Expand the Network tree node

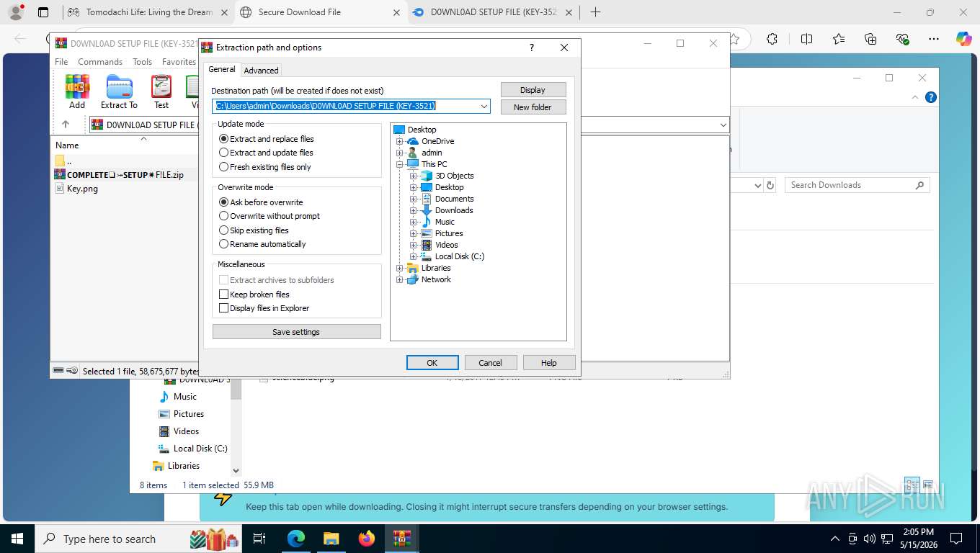[399, 279]
